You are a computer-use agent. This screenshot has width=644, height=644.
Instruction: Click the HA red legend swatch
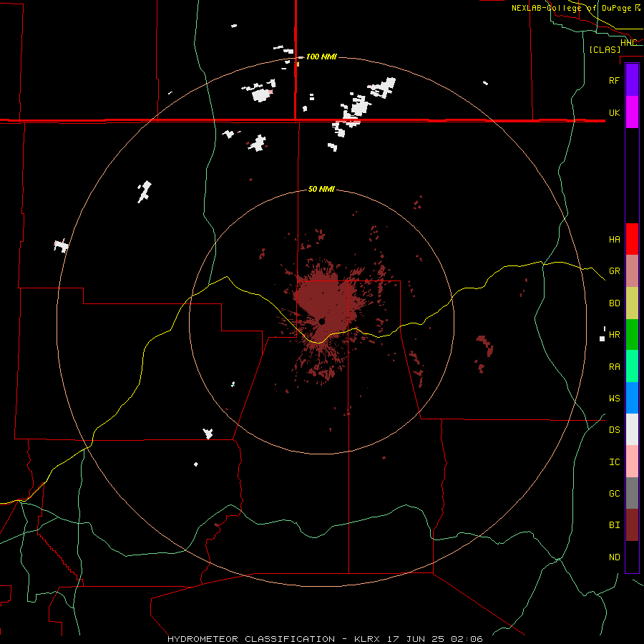click(632, 239)
